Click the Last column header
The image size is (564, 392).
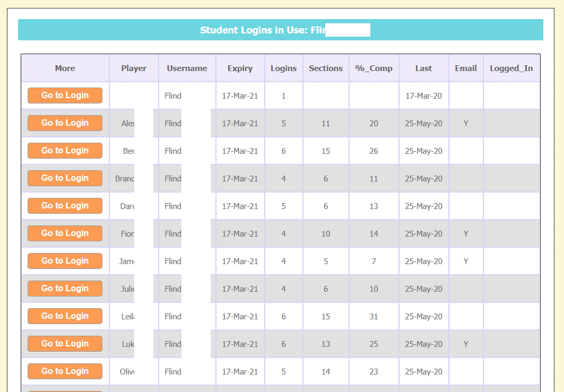(x=424, y=68)
